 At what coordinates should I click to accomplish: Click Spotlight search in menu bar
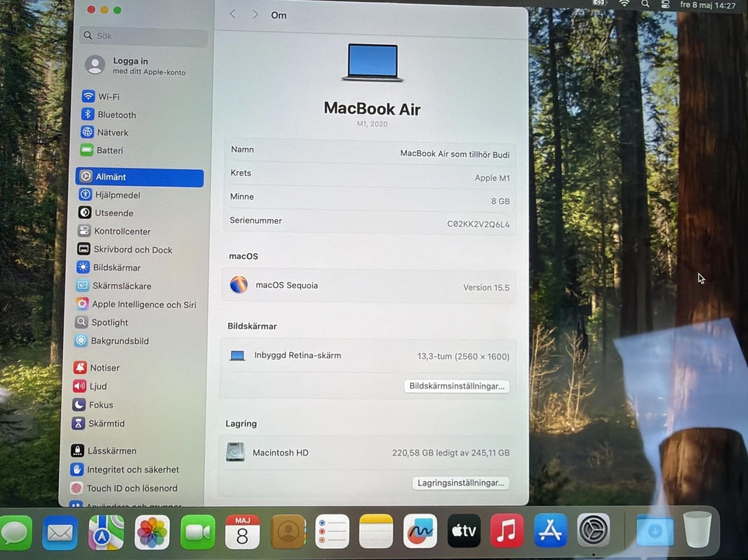point(645,4)
